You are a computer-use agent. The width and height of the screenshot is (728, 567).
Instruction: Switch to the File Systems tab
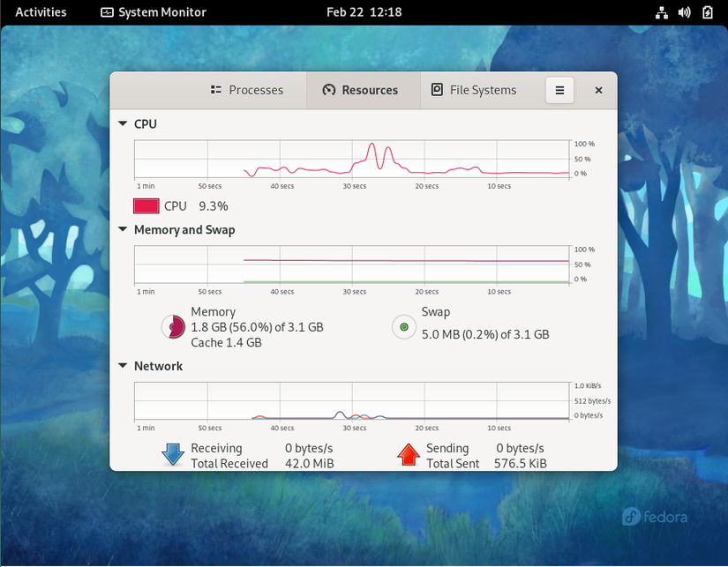point(474,90)
